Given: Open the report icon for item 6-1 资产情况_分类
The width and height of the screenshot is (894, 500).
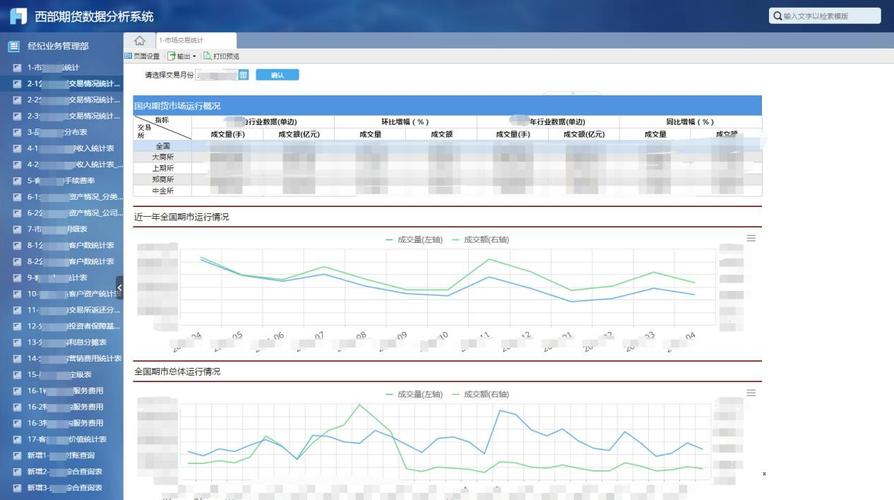Looking at the screenshot, I should click(17, 197).
